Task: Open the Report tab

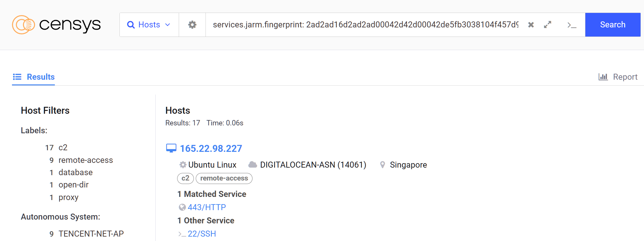Action: pyautogui.click(x=618, y=77)
